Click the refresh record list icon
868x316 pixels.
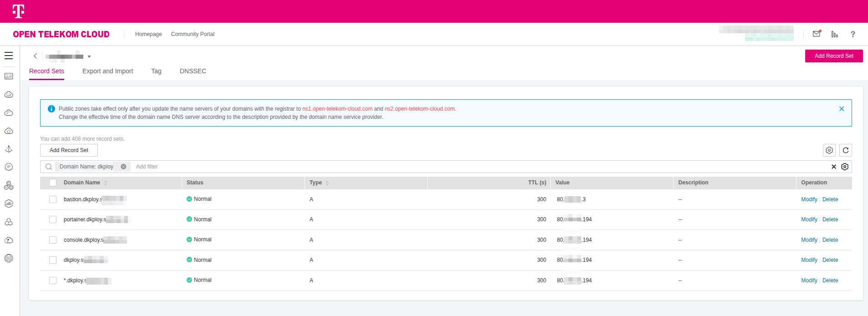(845, 150)
